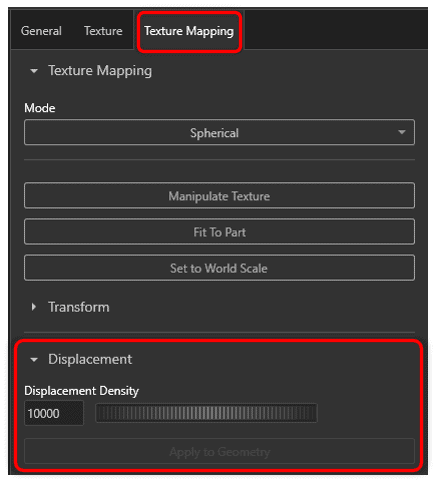Click the Fit To Part button
This screenshot has width=436, height=483.
pyautogui.click(x=219, y=232)
